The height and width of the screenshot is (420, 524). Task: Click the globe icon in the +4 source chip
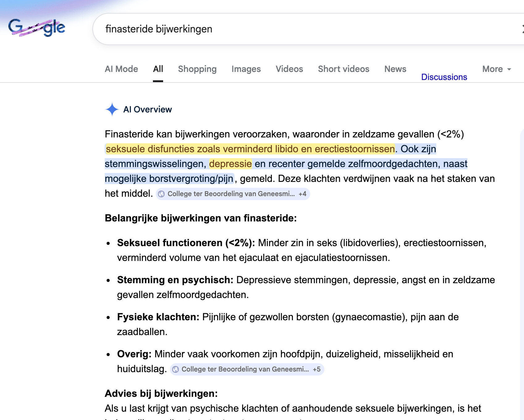click(161, 194)
